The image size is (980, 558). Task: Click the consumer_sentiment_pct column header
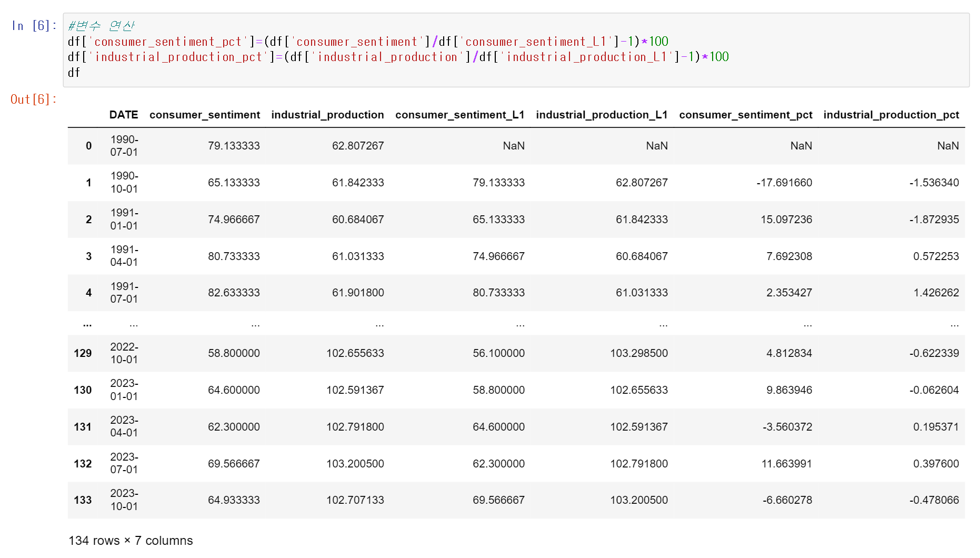[746, 115]
